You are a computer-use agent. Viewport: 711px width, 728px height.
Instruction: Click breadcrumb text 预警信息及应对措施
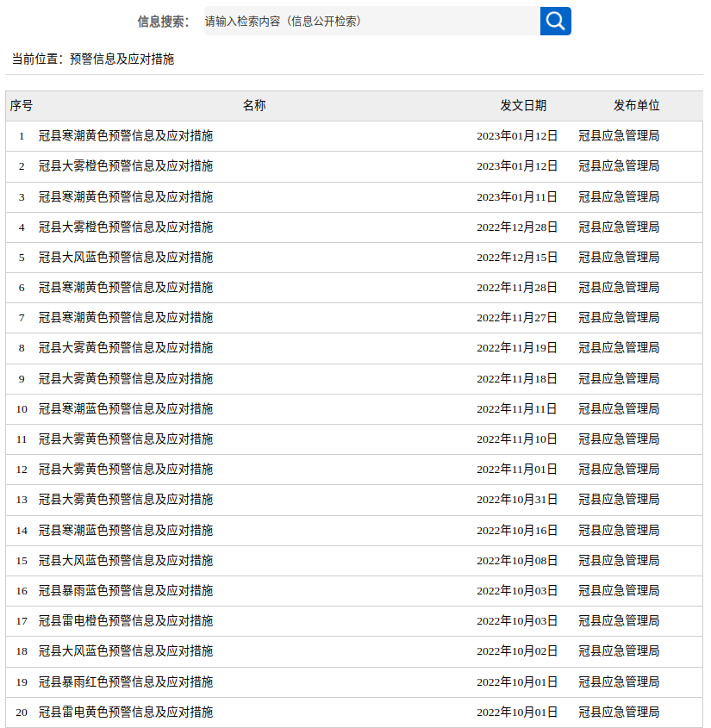122,59
